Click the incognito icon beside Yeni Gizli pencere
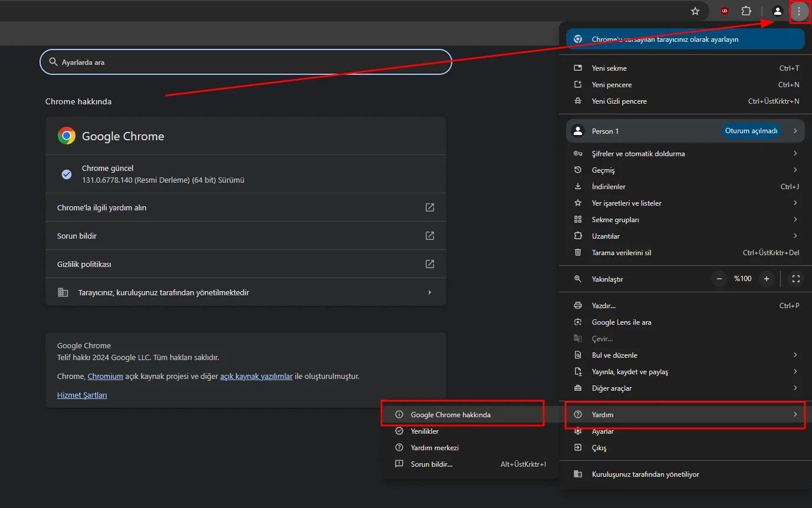Screen dimensions: 812x508 point(578,101)
